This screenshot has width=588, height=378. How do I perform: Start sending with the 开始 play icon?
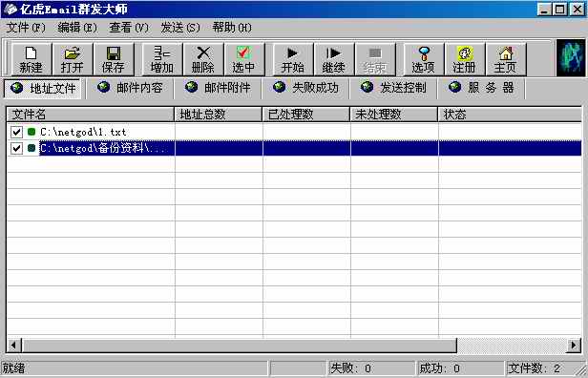coord(293,59)
